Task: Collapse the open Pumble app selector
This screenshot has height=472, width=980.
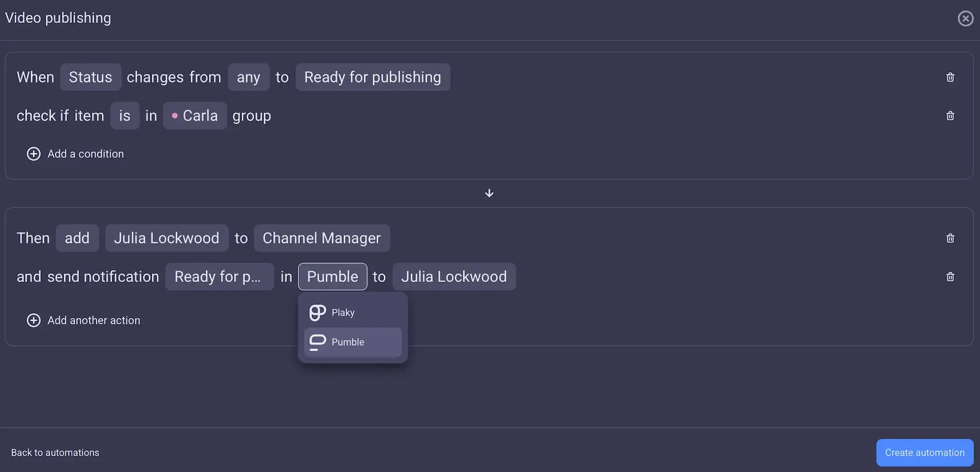Action: [333, 277]
